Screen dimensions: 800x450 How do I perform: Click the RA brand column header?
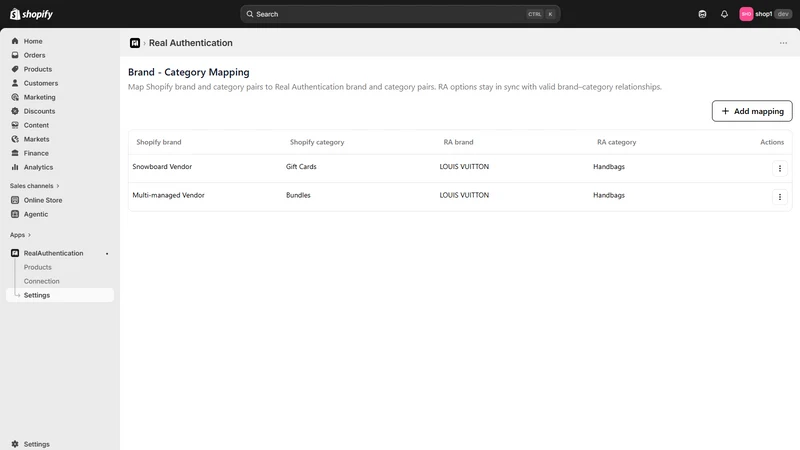click(458, 142)
